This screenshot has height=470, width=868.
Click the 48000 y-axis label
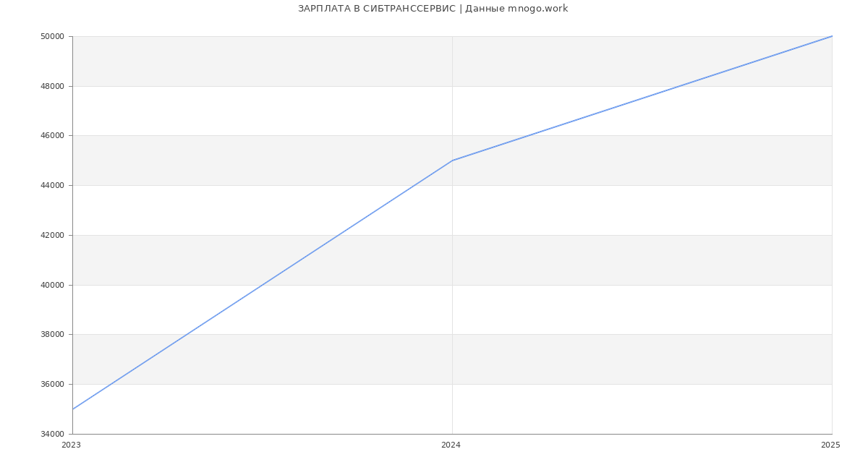[53, 86]
